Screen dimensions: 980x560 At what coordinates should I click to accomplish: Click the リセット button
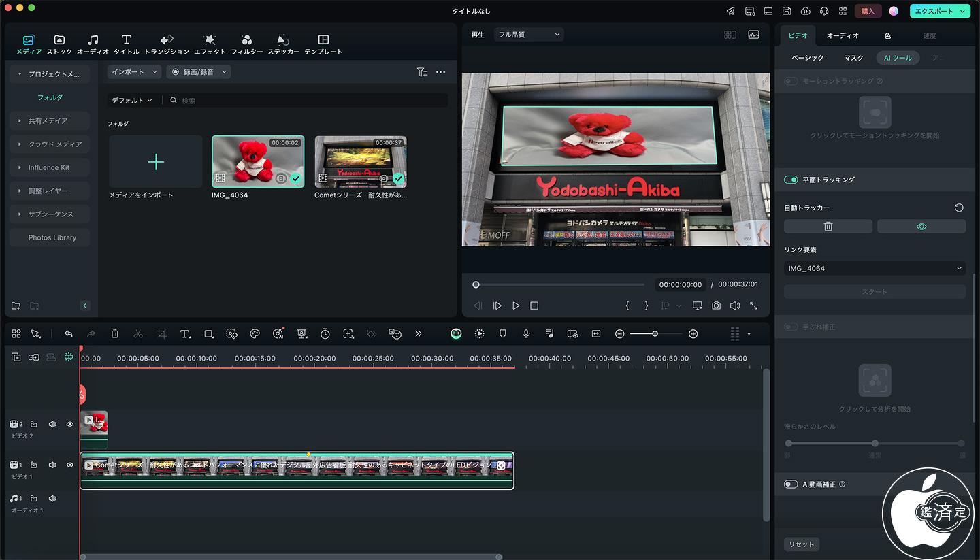(801, 544)
